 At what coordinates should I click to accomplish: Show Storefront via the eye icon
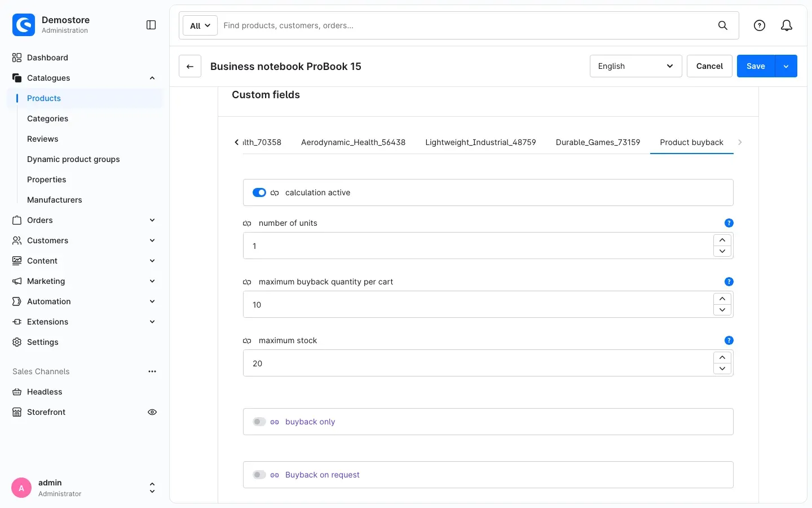(x=152, y=412)
